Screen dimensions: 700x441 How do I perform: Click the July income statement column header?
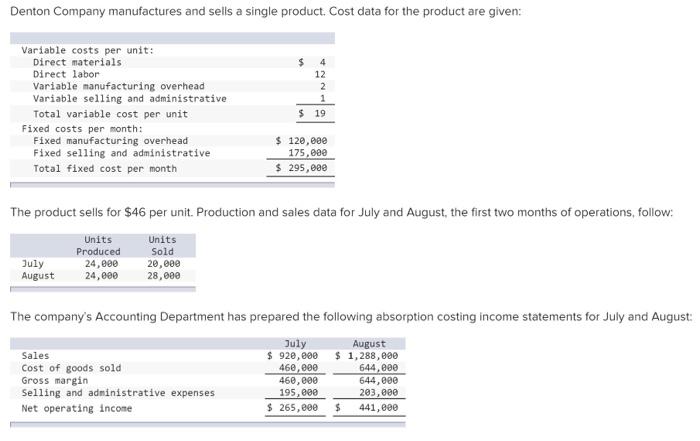[x=295, y=344]
